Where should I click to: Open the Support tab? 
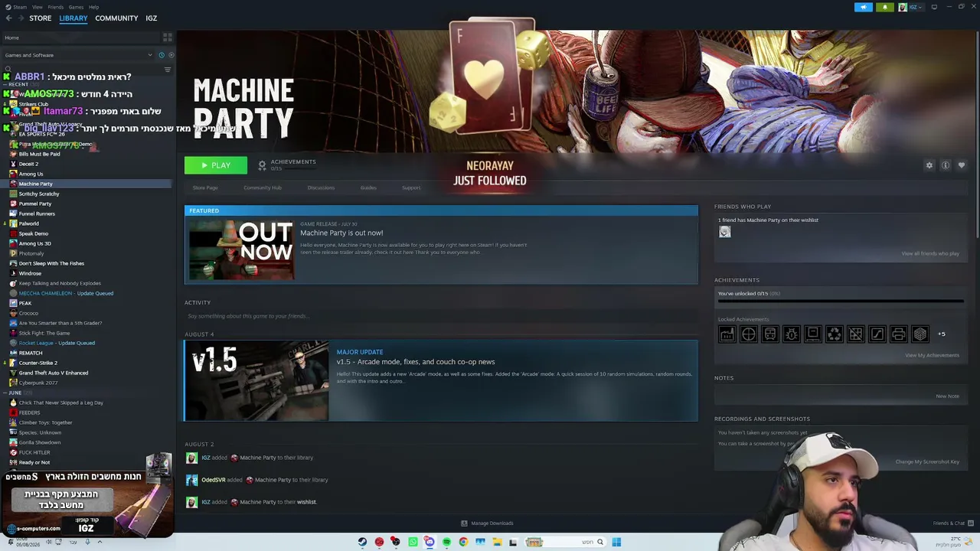point(411,187)
